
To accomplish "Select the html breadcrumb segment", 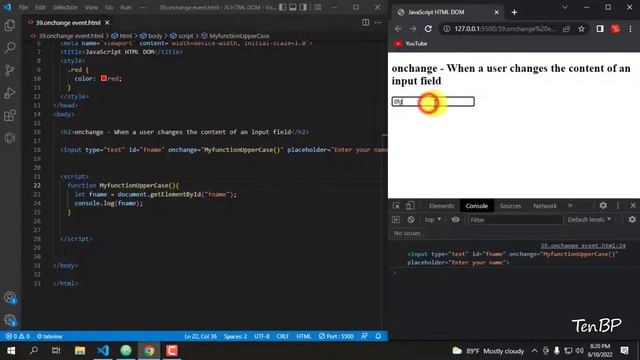I will coord(122,36).
